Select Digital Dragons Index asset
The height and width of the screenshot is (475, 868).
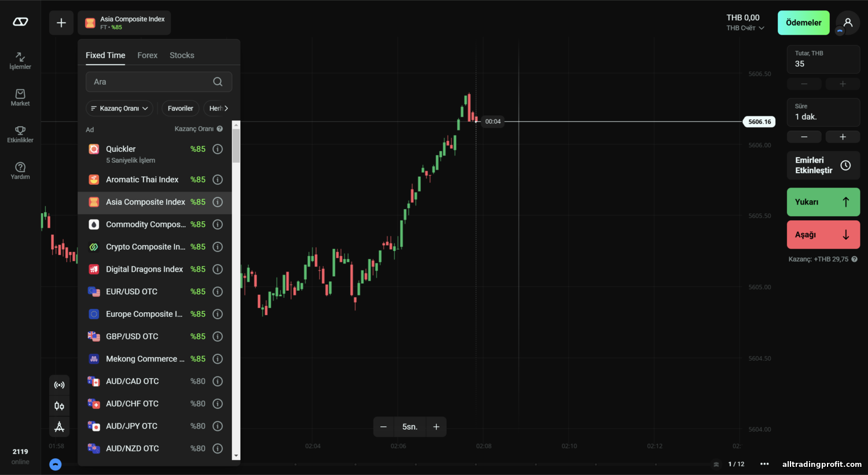(155, 269)
